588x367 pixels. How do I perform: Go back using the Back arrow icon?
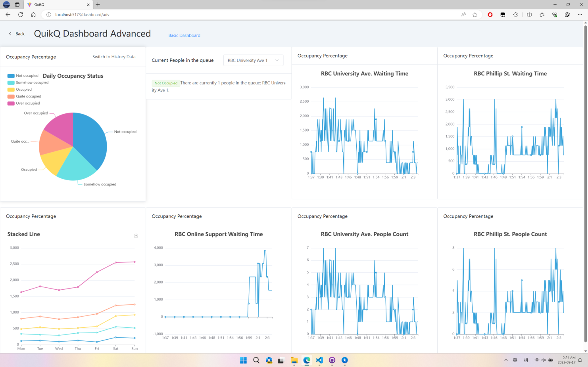click(10, 34)
